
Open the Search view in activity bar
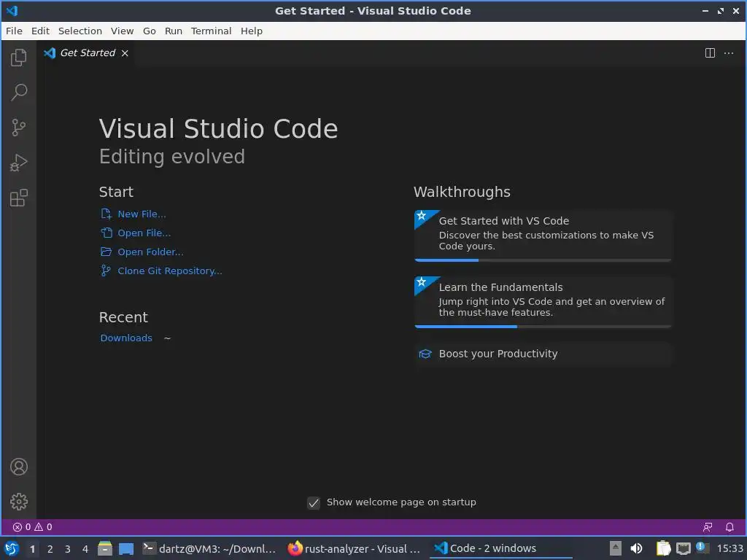pos(18,93)
